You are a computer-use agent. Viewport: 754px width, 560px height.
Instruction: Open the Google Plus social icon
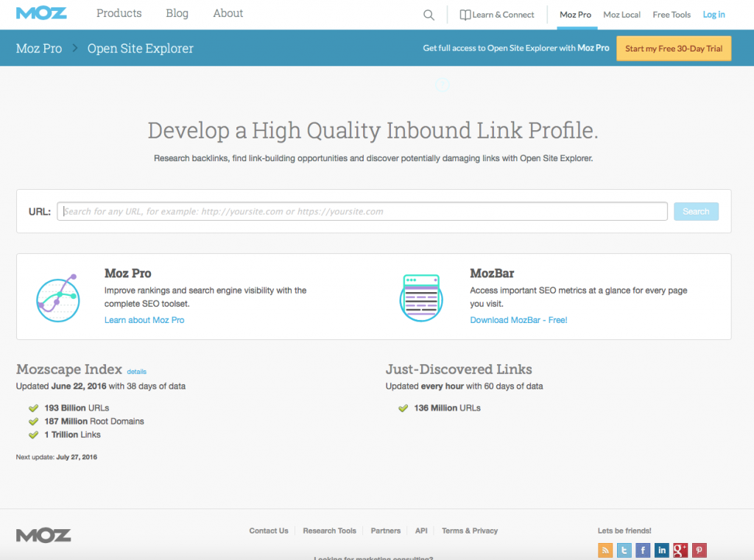680,550
